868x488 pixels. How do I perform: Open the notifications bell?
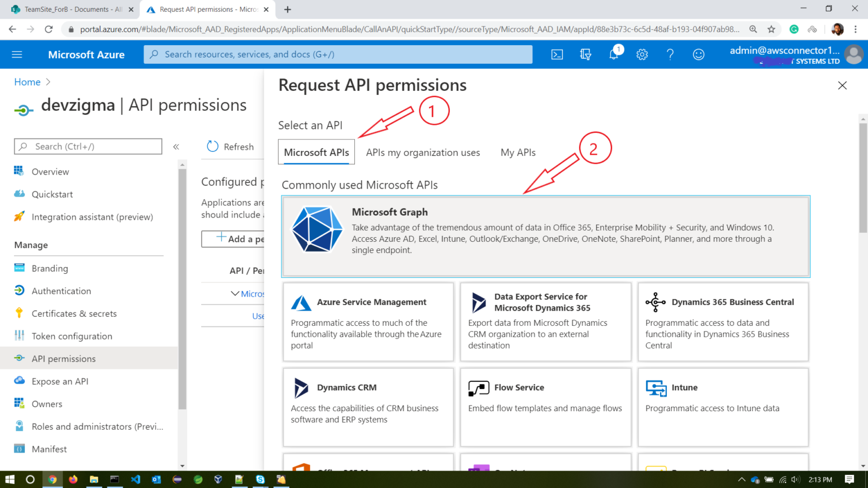pyautogui.click(x=614, y=54)
